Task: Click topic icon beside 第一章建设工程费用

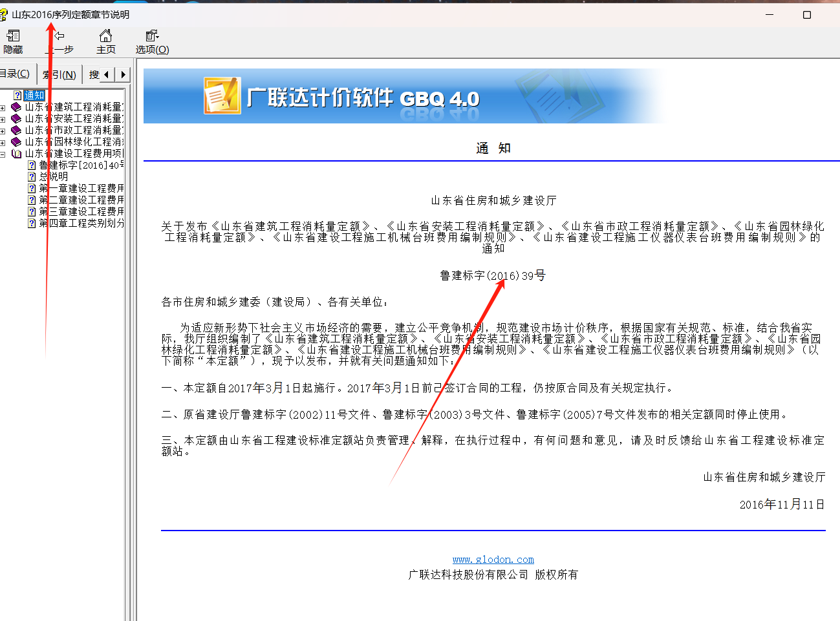Action: 32,189
